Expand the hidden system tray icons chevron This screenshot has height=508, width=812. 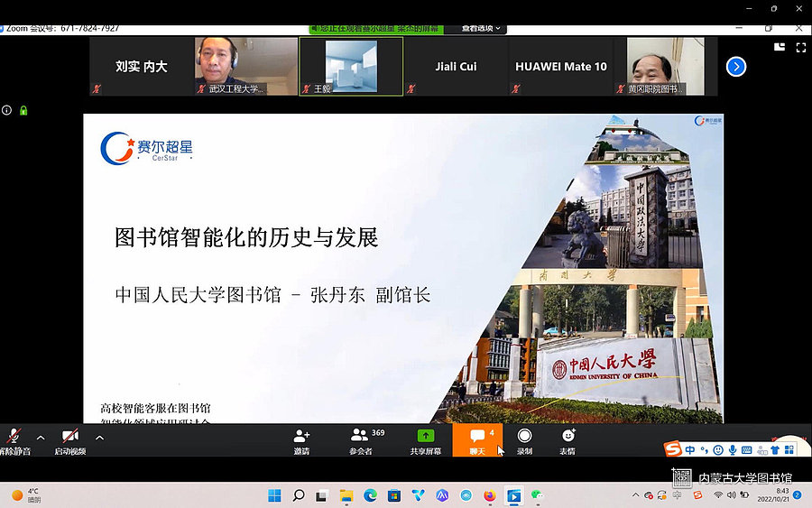pyautogui.click(x=635, y=495)
